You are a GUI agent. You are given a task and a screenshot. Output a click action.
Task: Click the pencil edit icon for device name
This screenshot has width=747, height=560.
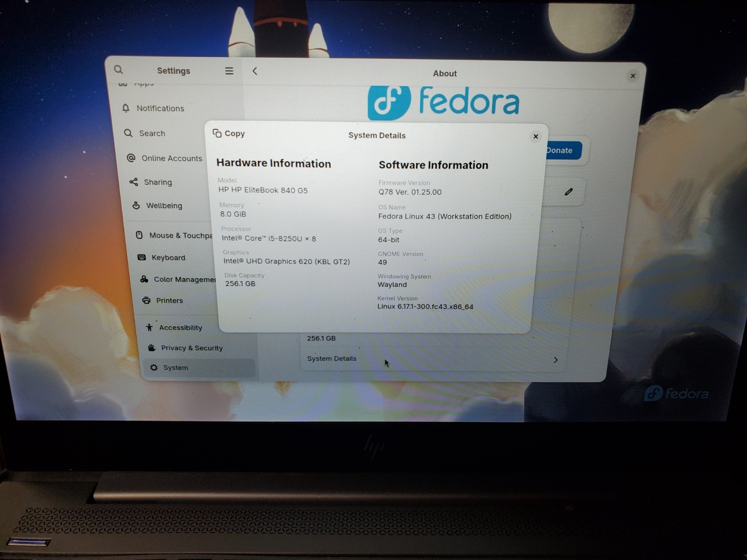coord(569,192)
